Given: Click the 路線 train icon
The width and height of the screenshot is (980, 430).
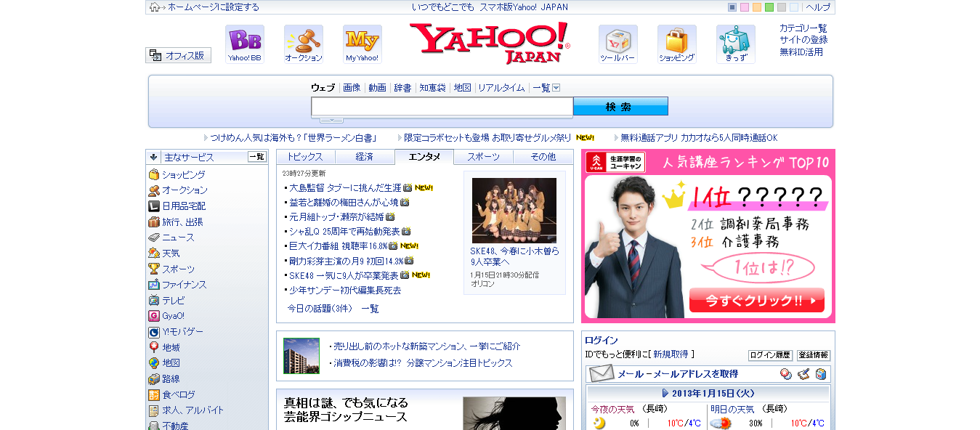Looking at the screenshot, I should pyautogui.click(x=154, y=379).
